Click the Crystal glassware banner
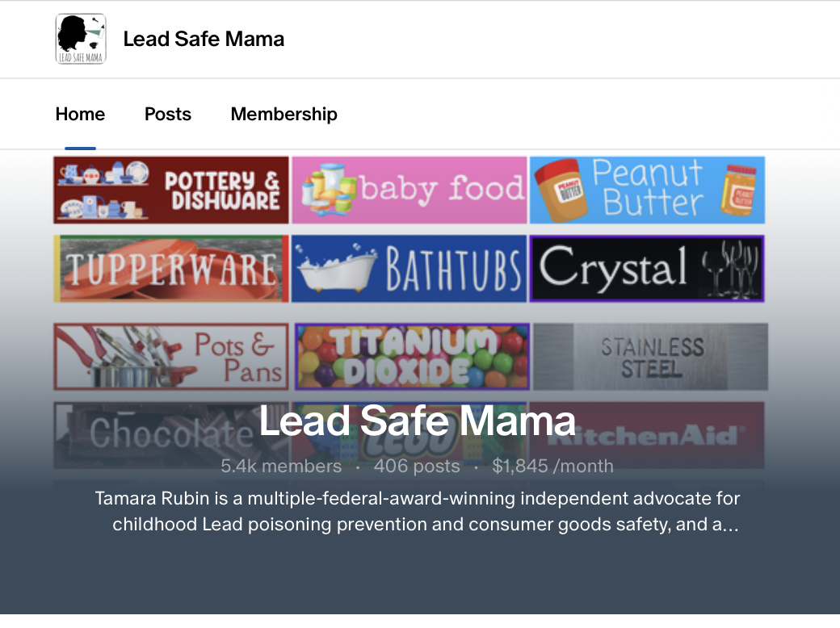The image size is (840, 628). 647,269
